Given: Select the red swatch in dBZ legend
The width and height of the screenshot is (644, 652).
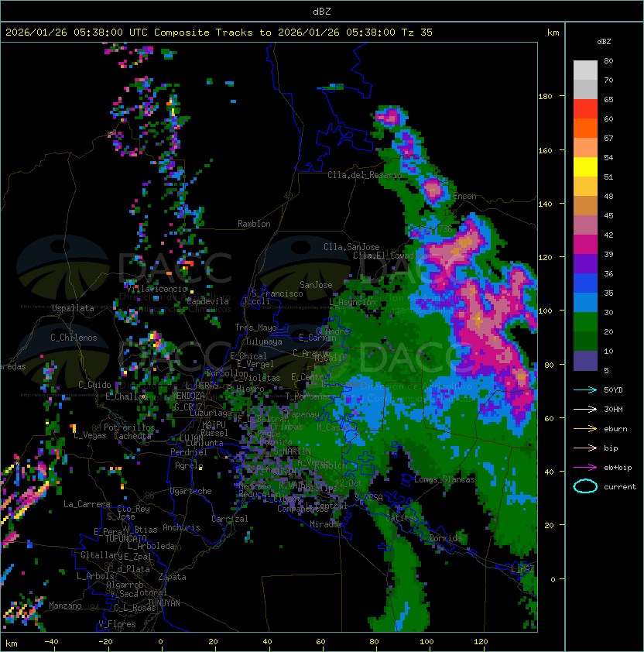Looking at the screenshot, I should point(585,108).
